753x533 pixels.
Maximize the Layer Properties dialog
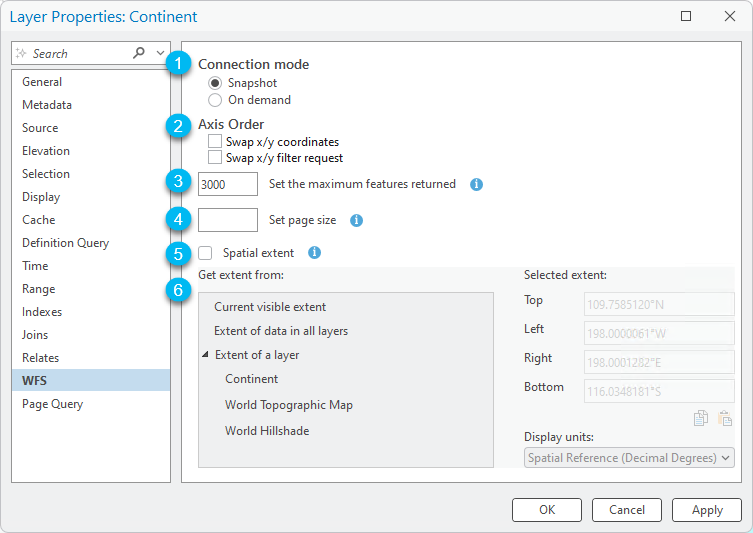pos(686,17)
